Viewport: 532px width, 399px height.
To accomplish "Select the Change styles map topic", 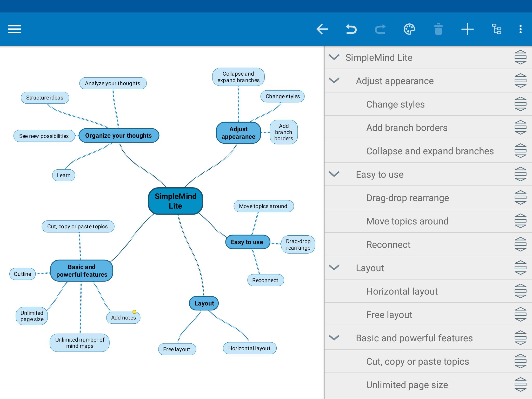I will 282,96.
